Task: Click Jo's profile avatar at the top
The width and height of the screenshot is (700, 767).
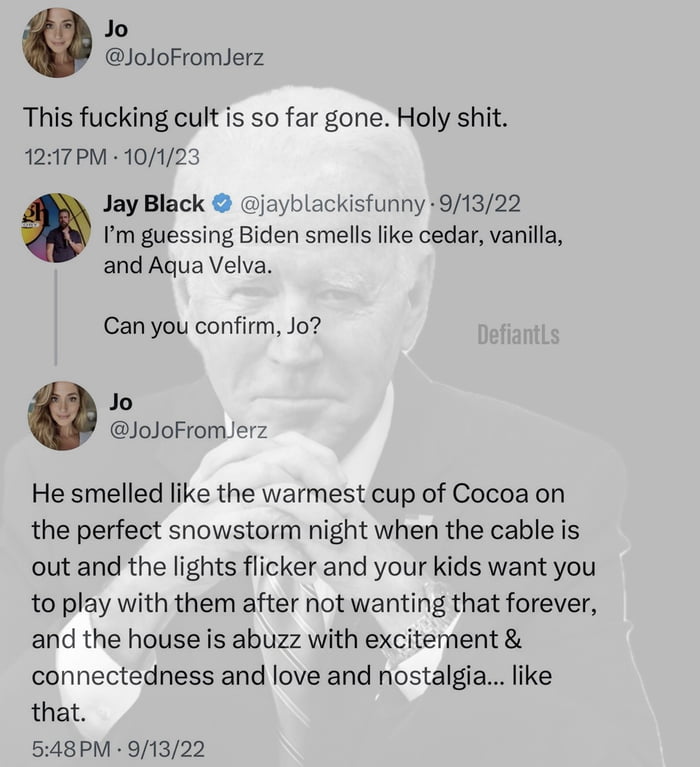Action: tap(57, 43)
